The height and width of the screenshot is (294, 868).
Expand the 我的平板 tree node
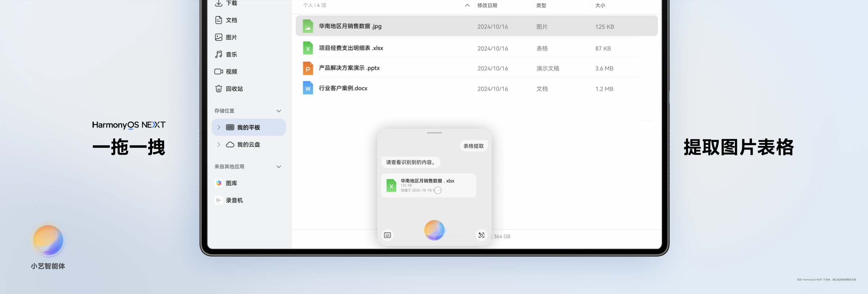[219, 127]
